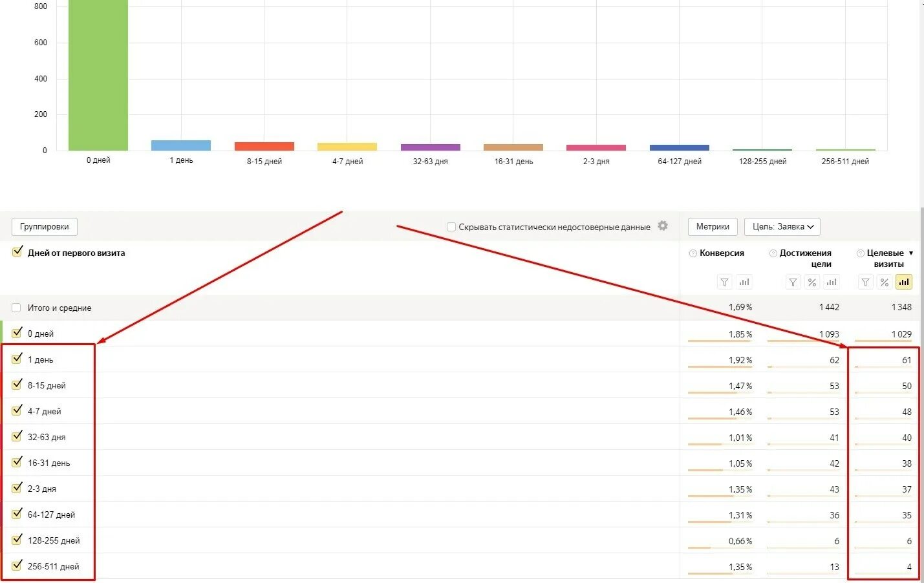This screenshot has height=583, width=924.
Task: Click the 1,92 % conversion value for 1 день
Action: [x=740, y=360]
